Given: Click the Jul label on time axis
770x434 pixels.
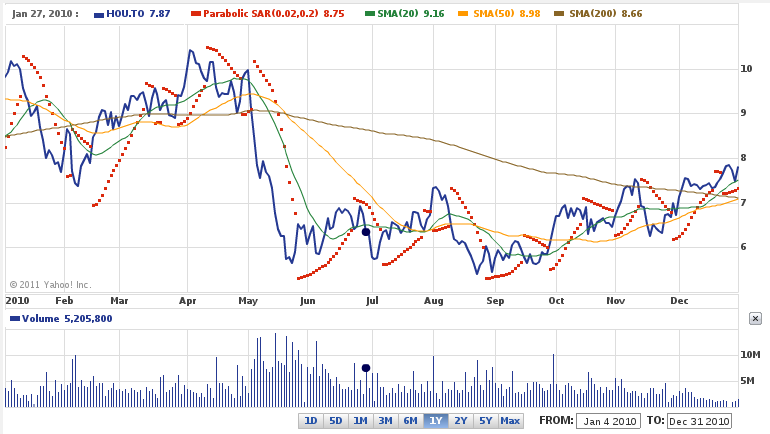Looking at the screenshot, I should [x=372, y=300].
